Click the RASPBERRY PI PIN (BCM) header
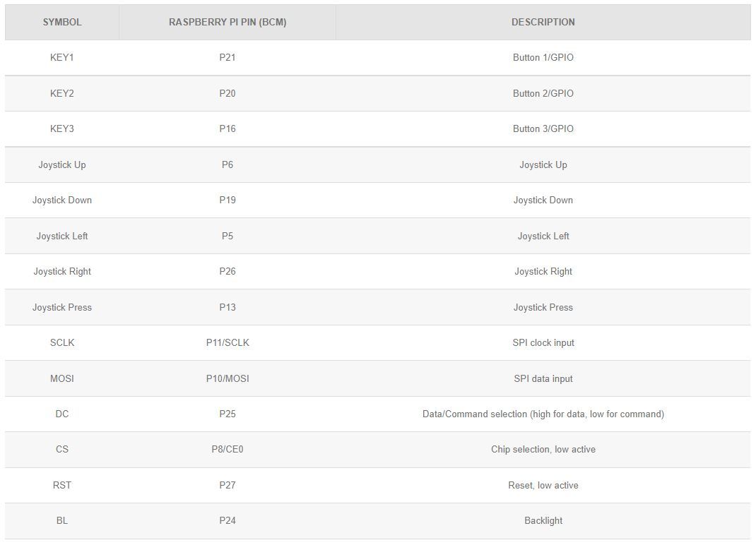This screenshot has width=756, height=545. pos(228,22)
